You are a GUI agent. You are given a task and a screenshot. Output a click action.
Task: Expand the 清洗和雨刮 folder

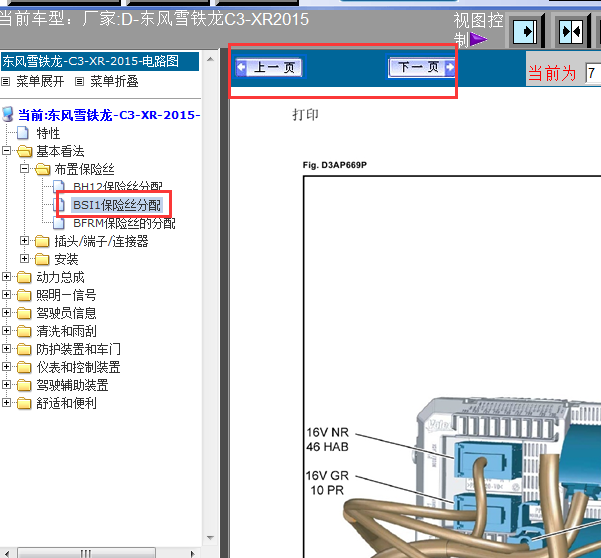(x=6, y=330)
